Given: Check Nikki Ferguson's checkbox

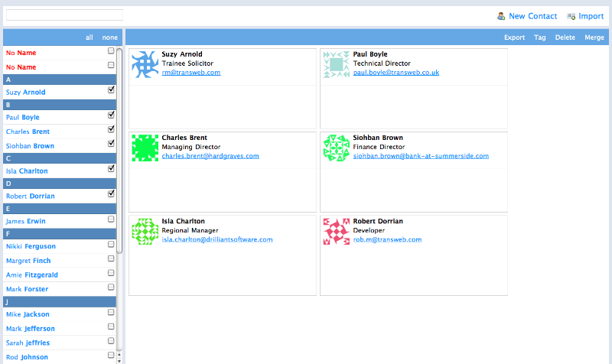Looking at the screenshot, I should point(111,244).
